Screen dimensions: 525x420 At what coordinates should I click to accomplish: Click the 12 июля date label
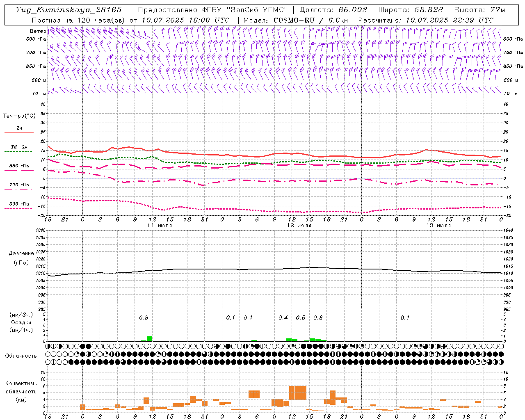[x=299, y=226]
